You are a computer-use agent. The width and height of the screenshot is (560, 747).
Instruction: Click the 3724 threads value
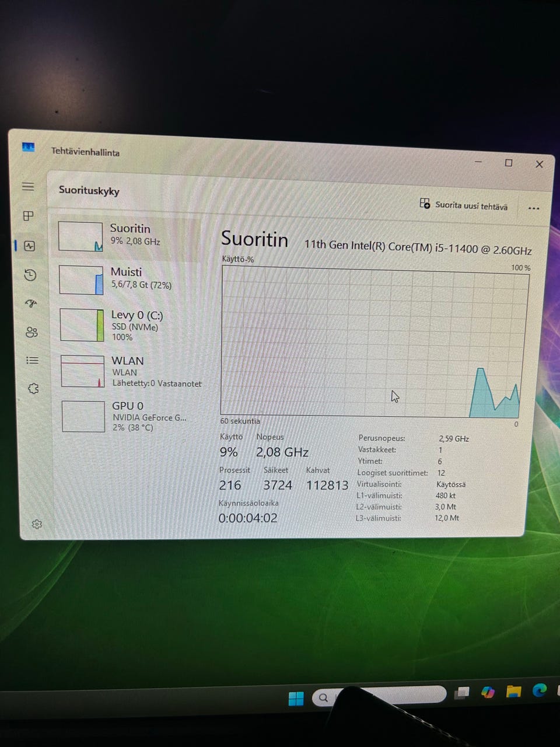(x=278, y=485)
